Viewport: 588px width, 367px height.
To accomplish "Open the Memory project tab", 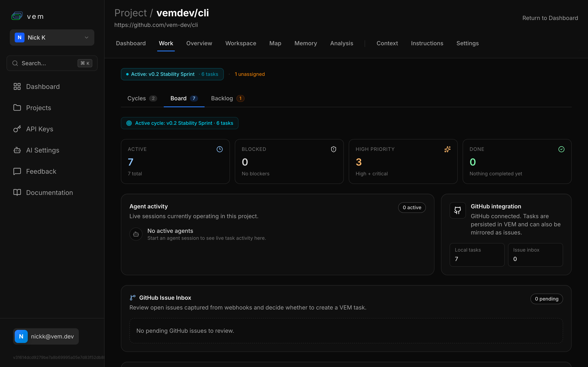I will tap(305, 43).
